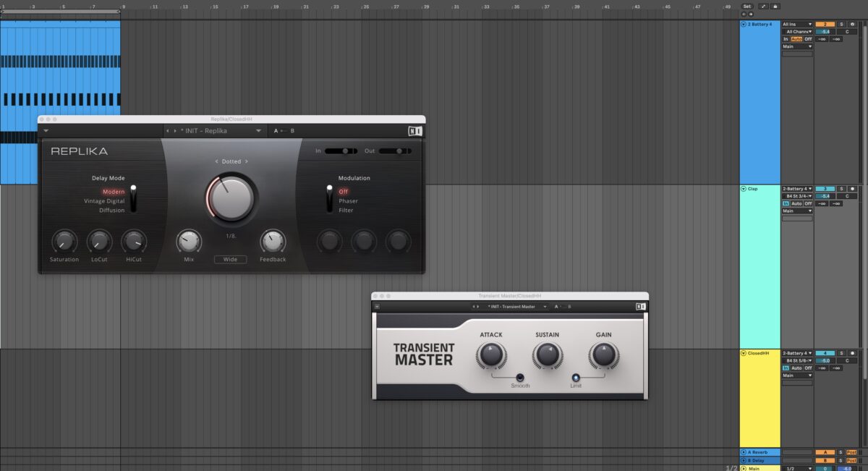This screenshot has width=868, height=471.
Task: Click the Replika Feedback knob
Action: pos(273,242)
